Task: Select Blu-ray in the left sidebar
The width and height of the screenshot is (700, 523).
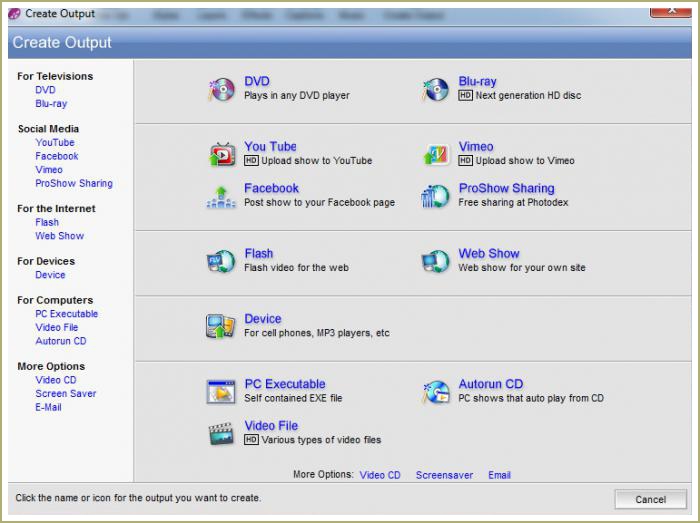Action: [51, 104]
